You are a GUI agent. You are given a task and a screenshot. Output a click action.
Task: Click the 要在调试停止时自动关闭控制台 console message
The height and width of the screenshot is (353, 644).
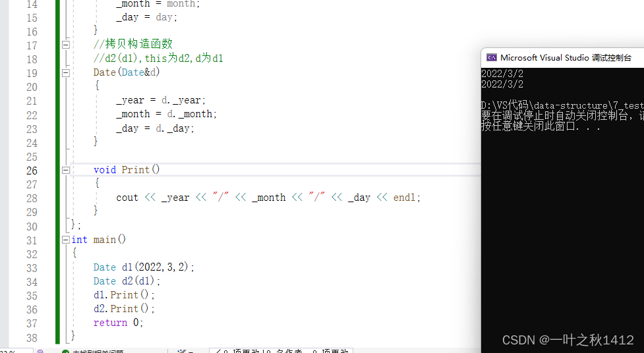562,116
